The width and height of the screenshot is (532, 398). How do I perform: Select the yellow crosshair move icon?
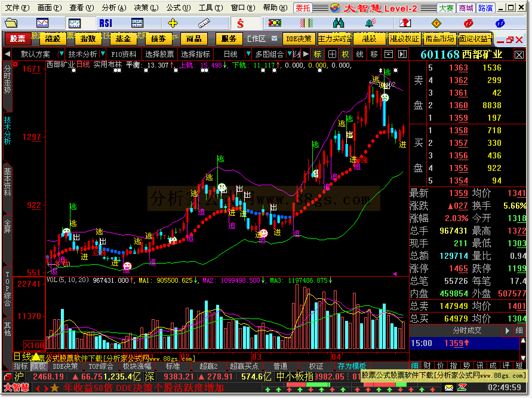point(173,23)
